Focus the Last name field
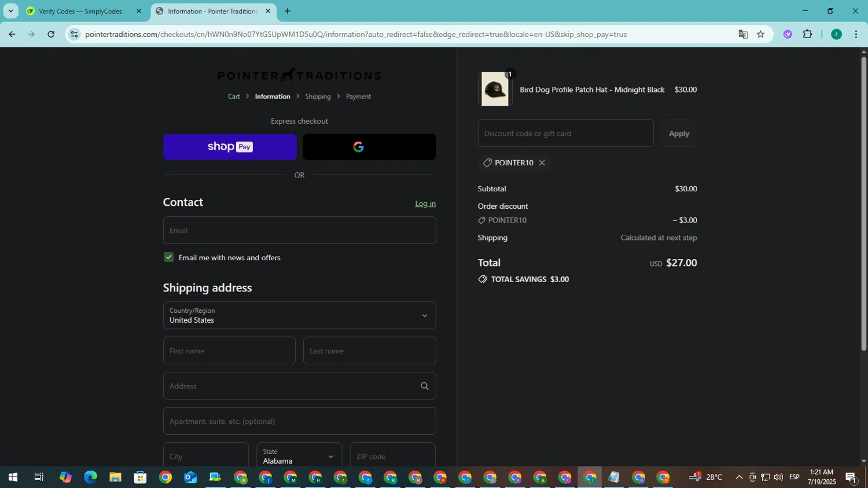Screen dimensions: 868x488 pos(369,350)
